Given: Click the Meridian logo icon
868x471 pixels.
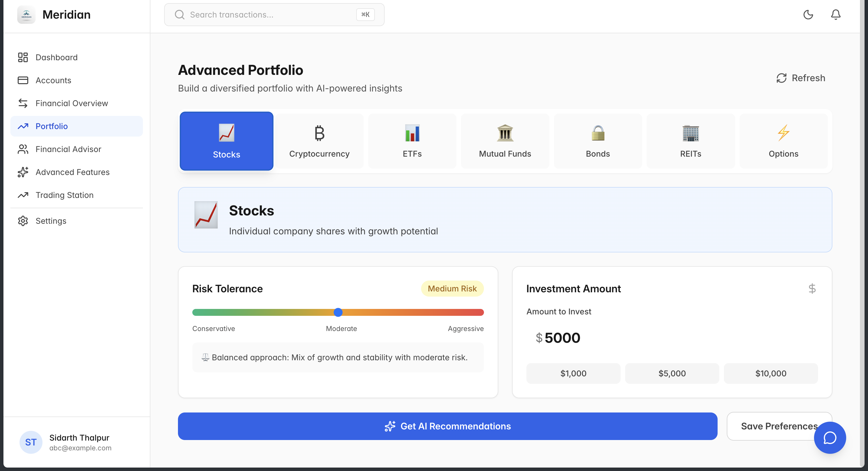Looking at the screenshot, I should 26,14.
